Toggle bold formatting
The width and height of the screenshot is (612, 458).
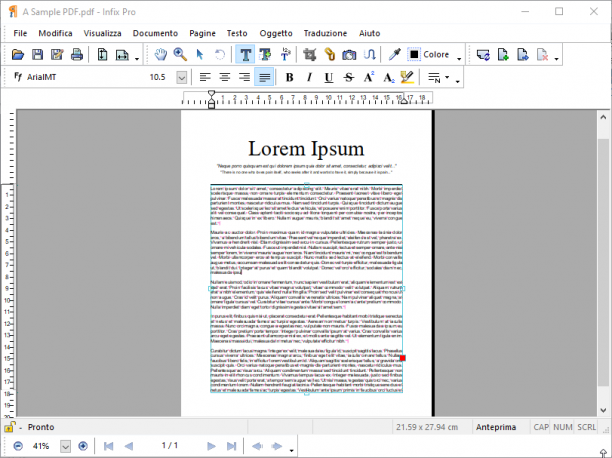tap(289, 77)
